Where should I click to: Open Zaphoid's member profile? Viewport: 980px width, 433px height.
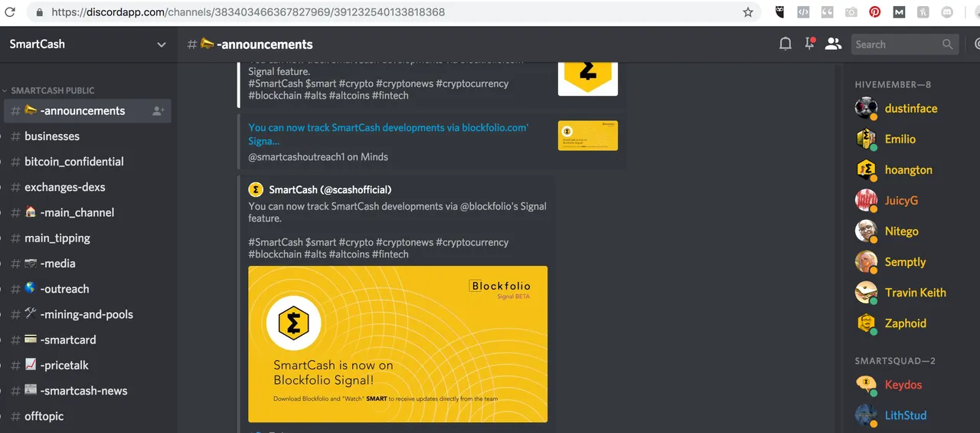907,323
